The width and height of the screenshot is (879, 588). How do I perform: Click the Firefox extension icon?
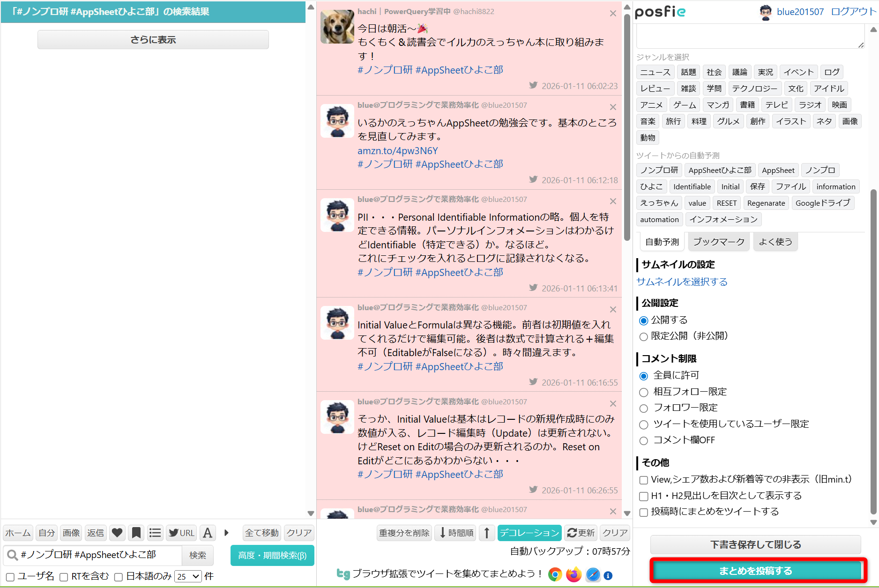point(574,574)
